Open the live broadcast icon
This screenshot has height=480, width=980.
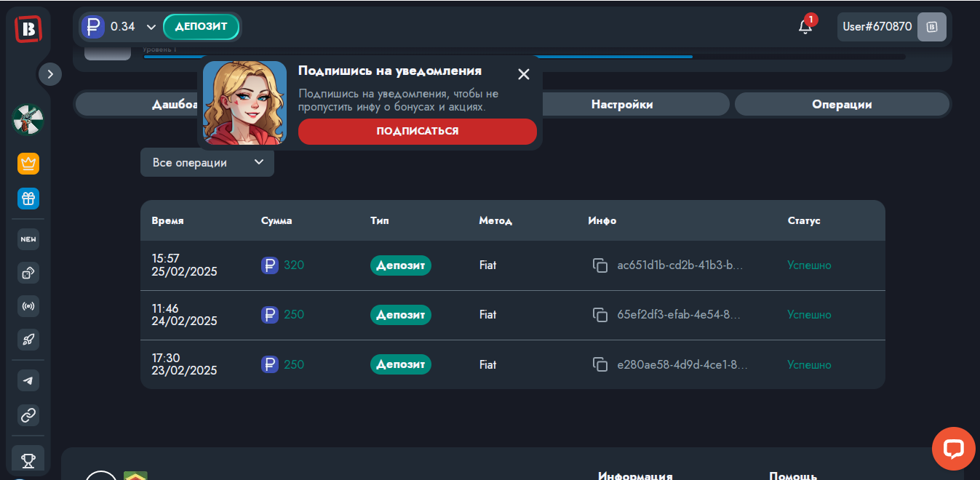28,306
